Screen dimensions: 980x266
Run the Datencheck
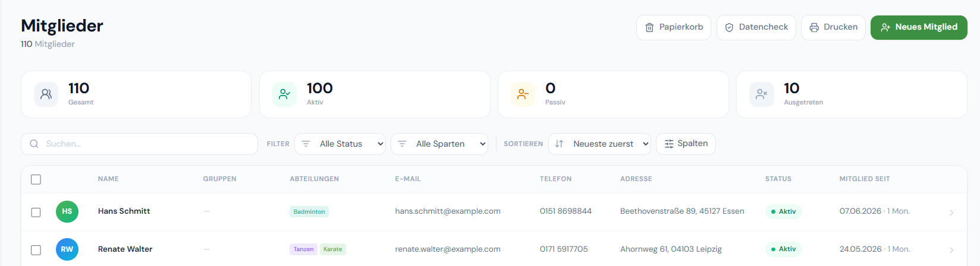click(756, 27)
